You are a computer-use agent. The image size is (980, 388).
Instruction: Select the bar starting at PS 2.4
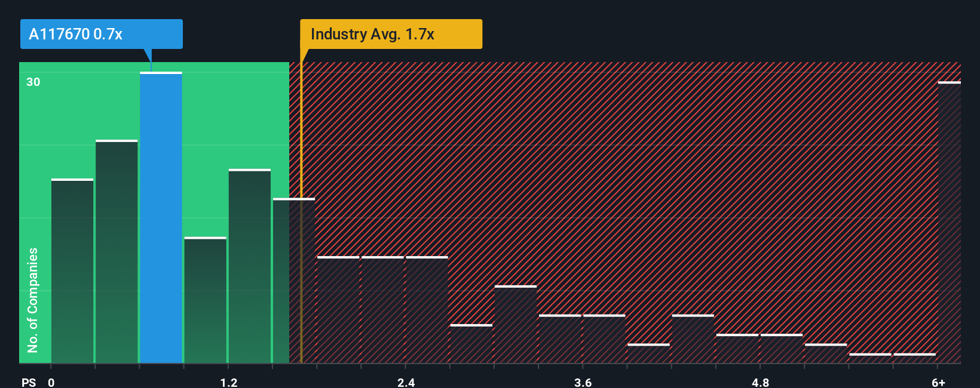[427, 310]
